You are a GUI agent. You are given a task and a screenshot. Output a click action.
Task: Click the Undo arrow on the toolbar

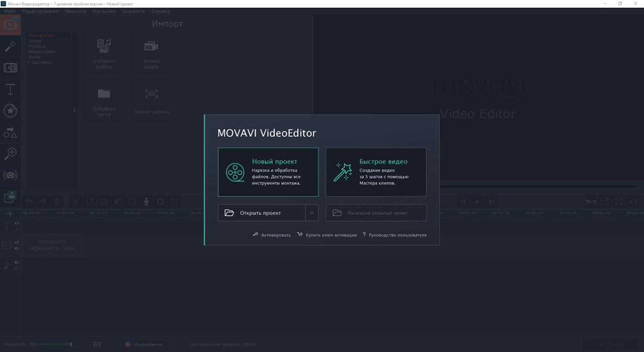(29, 202)
